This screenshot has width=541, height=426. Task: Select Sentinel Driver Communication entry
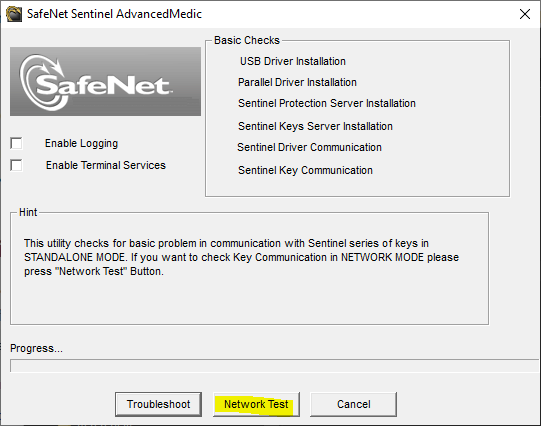(x=309, y=147)
